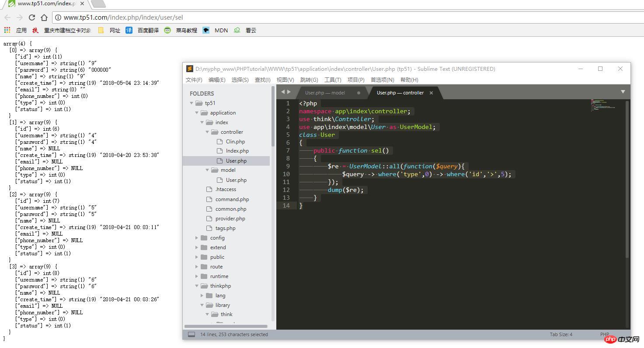
Task: Expand the route folder
Action: click(197, 267)
